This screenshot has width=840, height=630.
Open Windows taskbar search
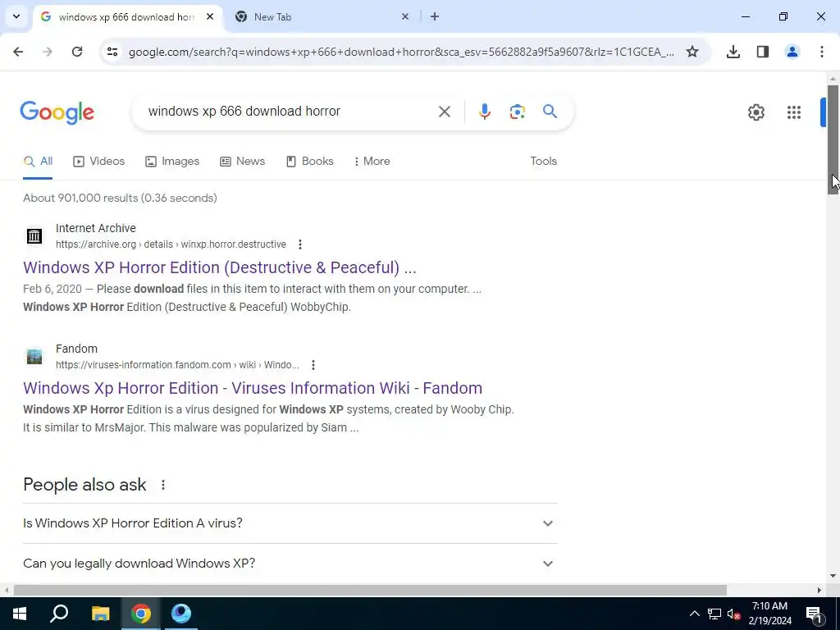point(59,614)
